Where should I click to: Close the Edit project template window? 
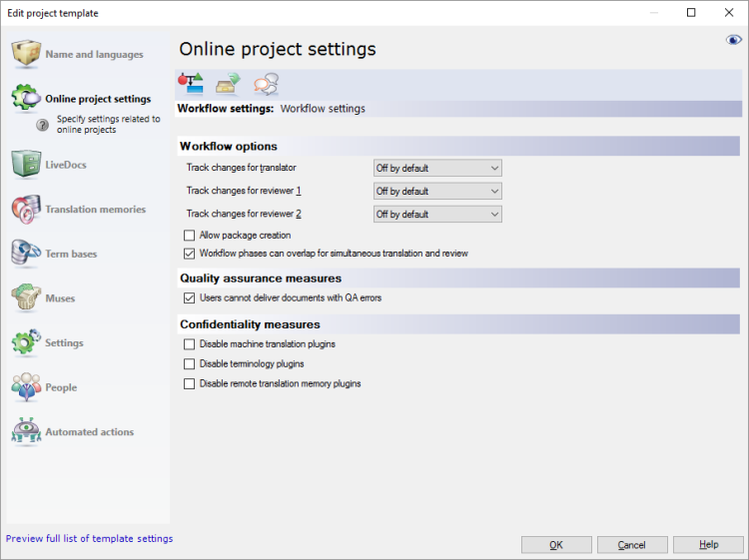click(x=728, y=13)
